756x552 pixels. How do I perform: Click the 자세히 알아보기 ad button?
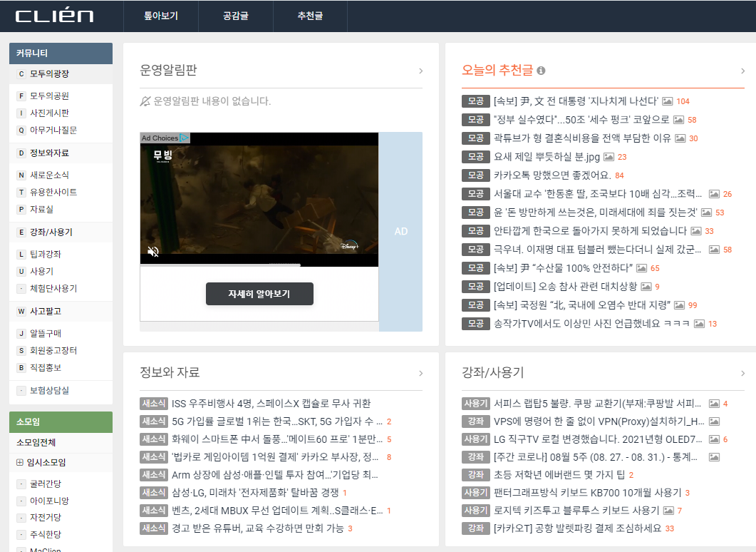(259, 294)
